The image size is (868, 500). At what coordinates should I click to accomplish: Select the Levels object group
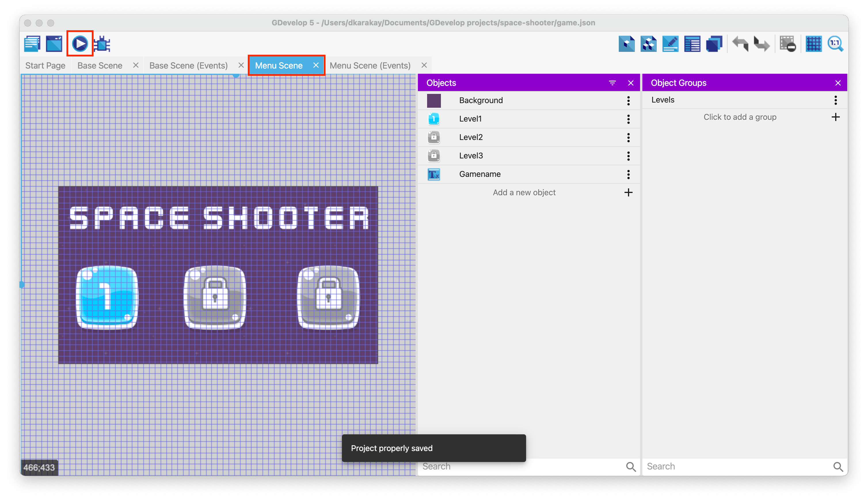(x=745, y=100)
